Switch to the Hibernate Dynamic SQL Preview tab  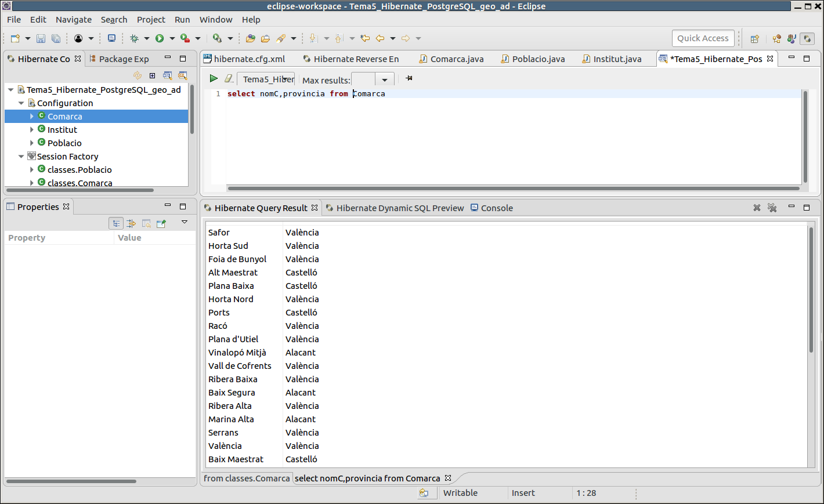pyautogui.click(x=400, y=208)
